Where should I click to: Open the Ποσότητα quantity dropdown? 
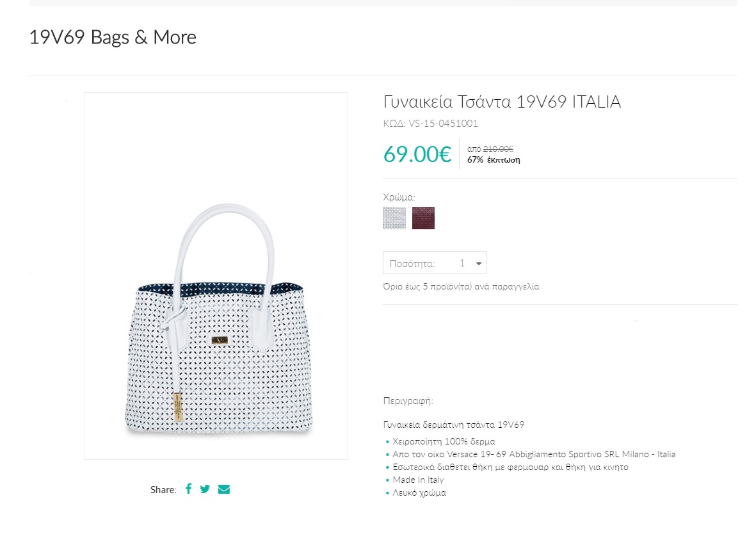click(x=434, y=263)
